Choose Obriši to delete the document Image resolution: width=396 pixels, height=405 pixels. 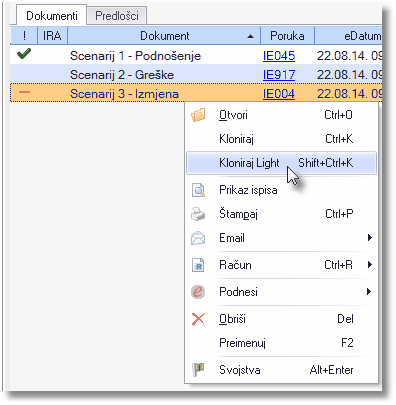point(282,319)
